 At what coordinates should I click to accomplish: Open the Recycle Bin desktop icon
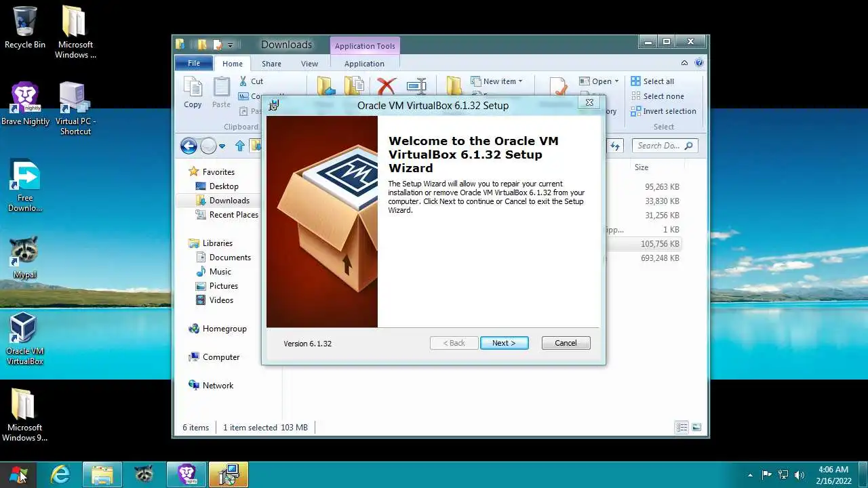(25, 28)
